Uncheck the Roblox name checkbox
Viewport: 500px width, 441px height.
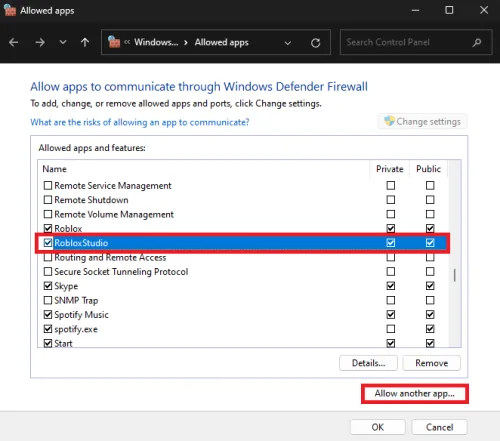click(48, 228)
